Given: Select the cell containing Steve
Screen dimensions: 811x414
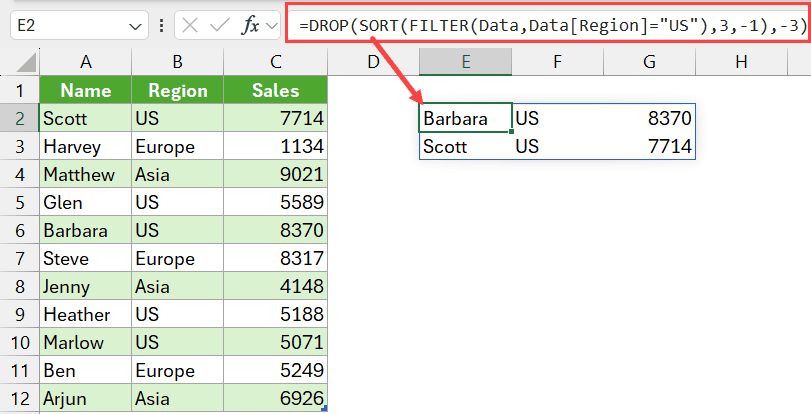Looking at the screenshot, I should (x=86, y=258).
